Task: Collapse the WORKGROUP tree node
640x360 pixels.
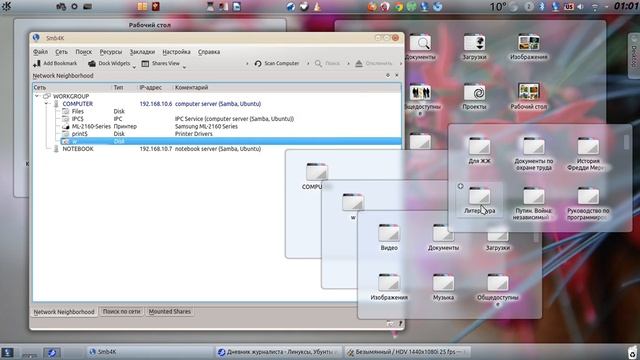Action: coord(37,96)
